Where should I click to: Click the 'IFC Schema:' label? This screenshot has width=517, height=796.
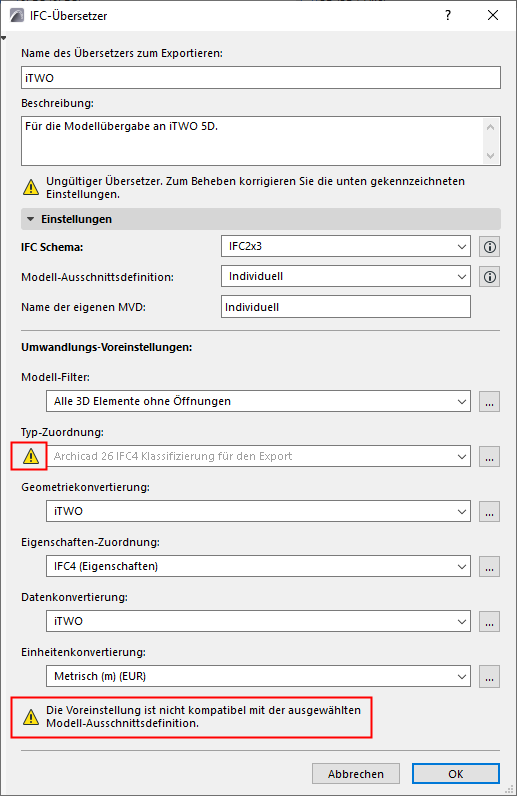tap(52, 247)
